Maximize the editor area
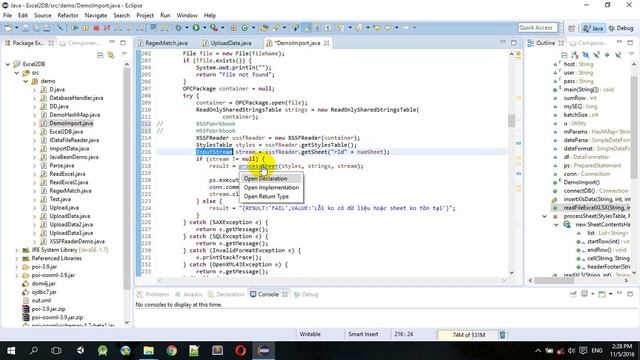This screenshot has height=360, width=640. tap(513, 42)
